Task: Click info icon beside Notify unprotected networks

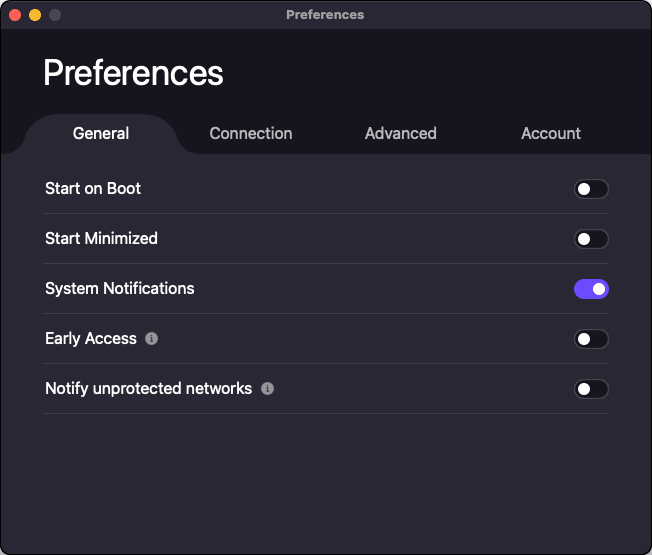Action: [267, 389]
